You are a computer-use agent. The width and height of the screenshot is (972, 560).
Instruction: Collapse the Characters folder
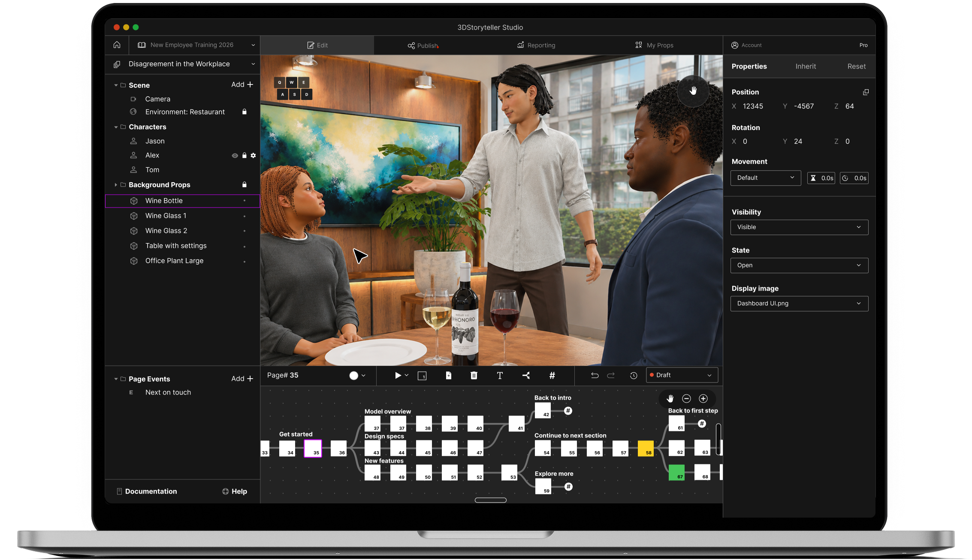click(x=116, y=127)
